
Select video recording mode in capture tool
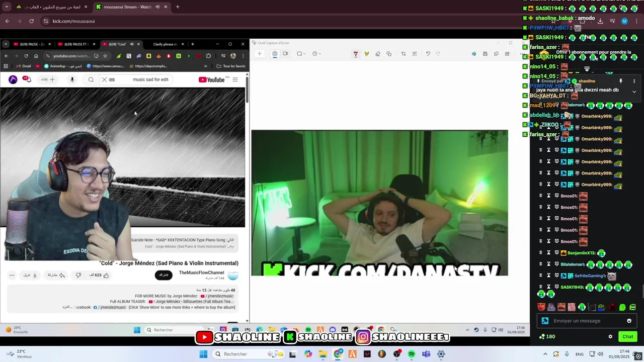(x=285, y=54)
